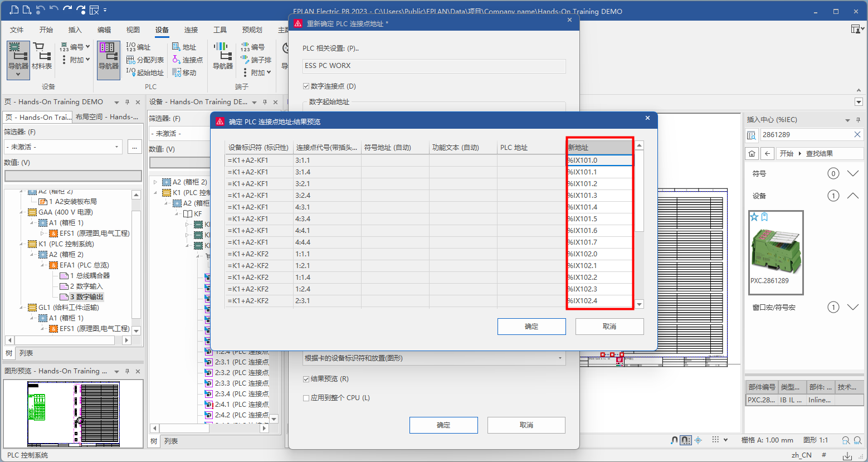
Task: Open the 未激活 filter dropdown in page navigator
Action: 117,147
